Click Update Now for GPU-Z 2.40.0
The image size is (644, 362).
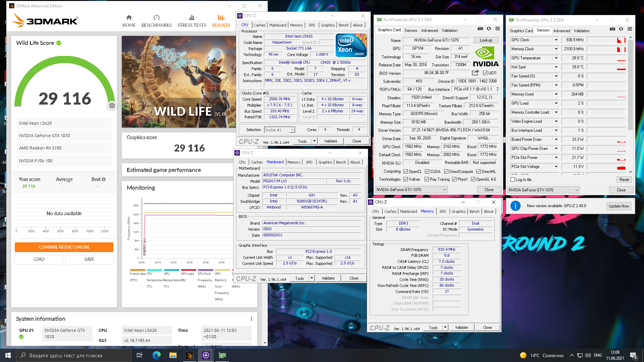pos(619,206)
